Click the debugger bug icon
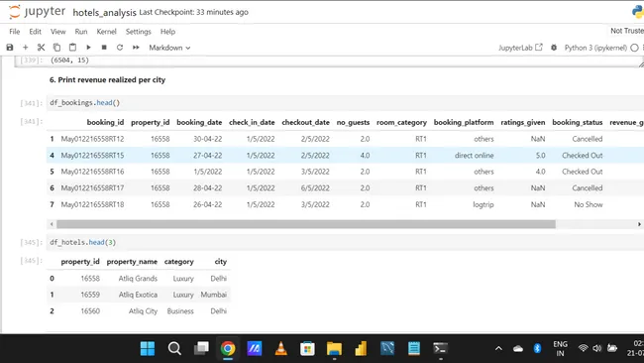644x363 pixels. coord(554,48)
